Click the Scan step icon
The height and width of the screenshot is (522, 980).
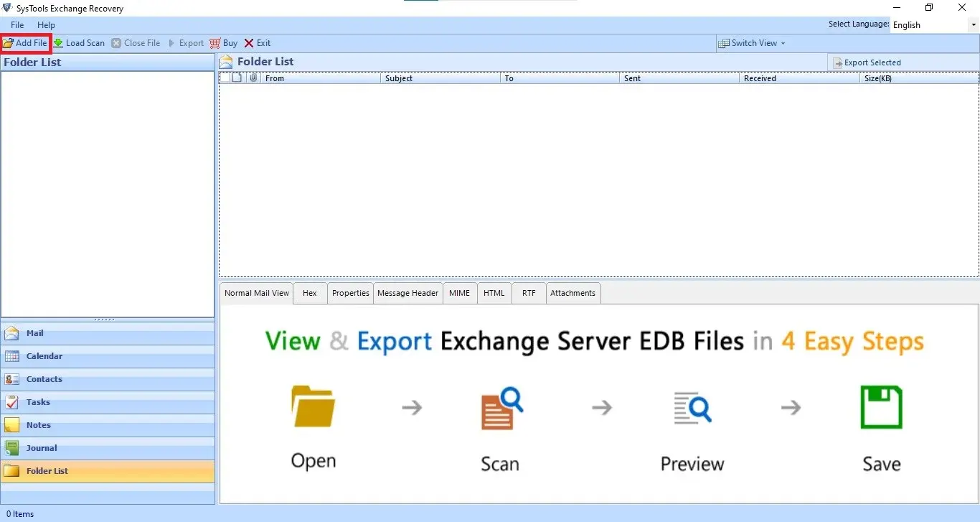pos(501,408)
